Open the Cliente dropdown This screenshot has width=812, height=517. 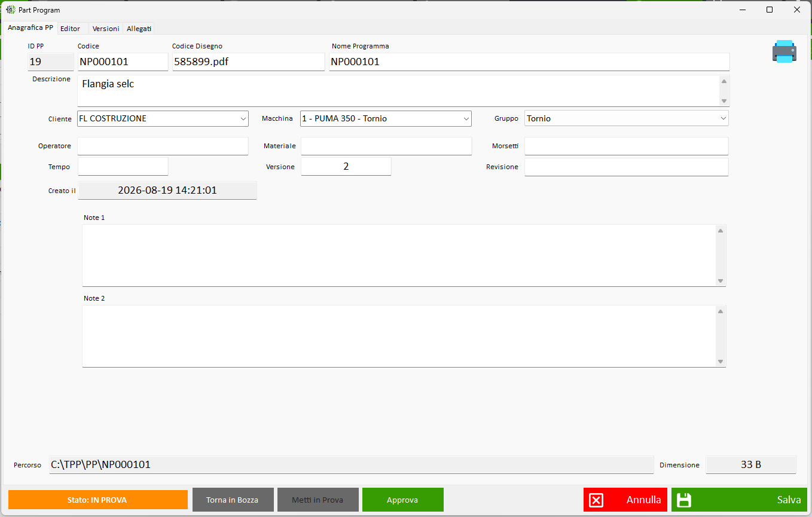(x=243, y=119)
